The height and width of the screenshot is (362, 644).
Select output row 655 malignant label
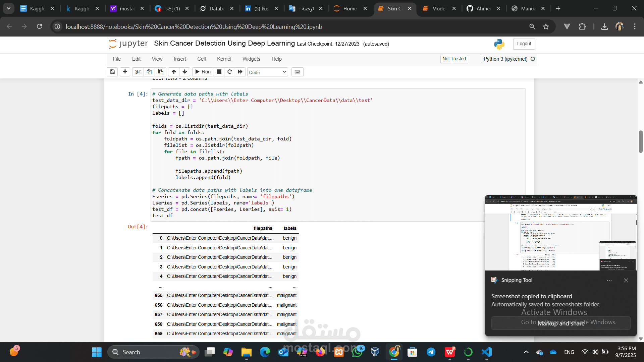[x=286, y=296]
